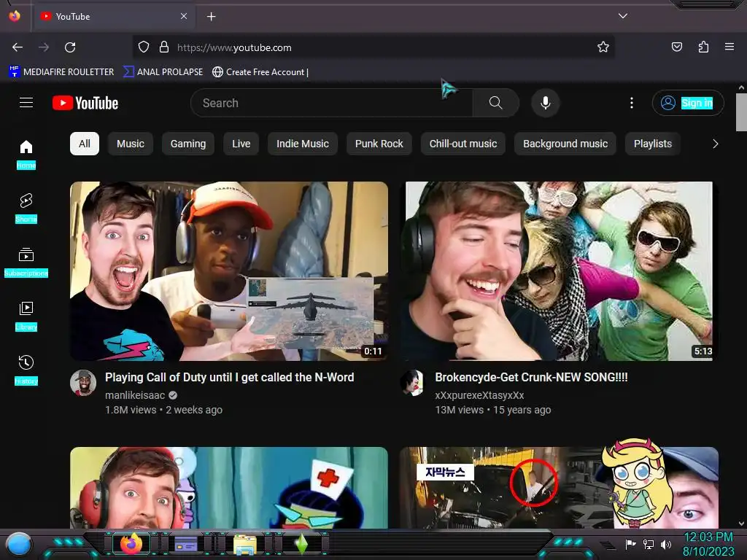Select the Indie Music chip
The image size is (747, 560).
click(x=303, y=144)
